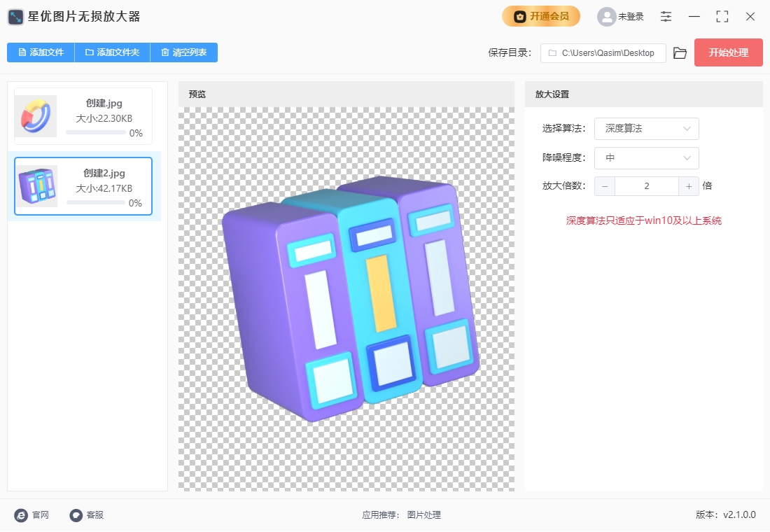
Task: Click the 添加文件 add file button
Action: [41, 52]
